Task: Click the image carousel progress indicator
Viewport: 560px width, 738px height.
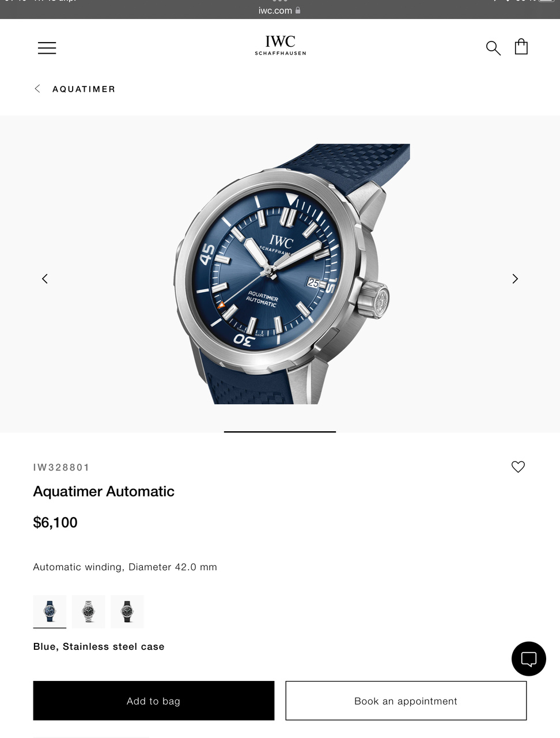Action: click(x=280, y=431)
